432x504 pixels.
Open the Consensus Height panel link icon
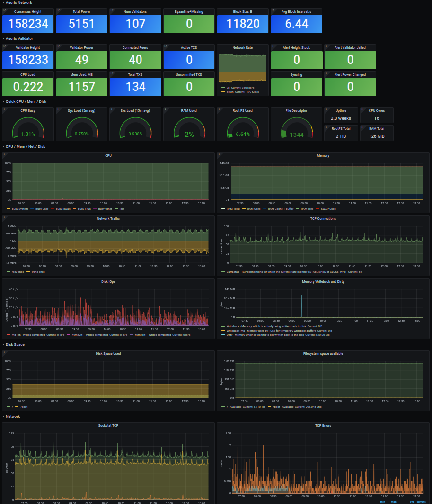pos(5,10)
